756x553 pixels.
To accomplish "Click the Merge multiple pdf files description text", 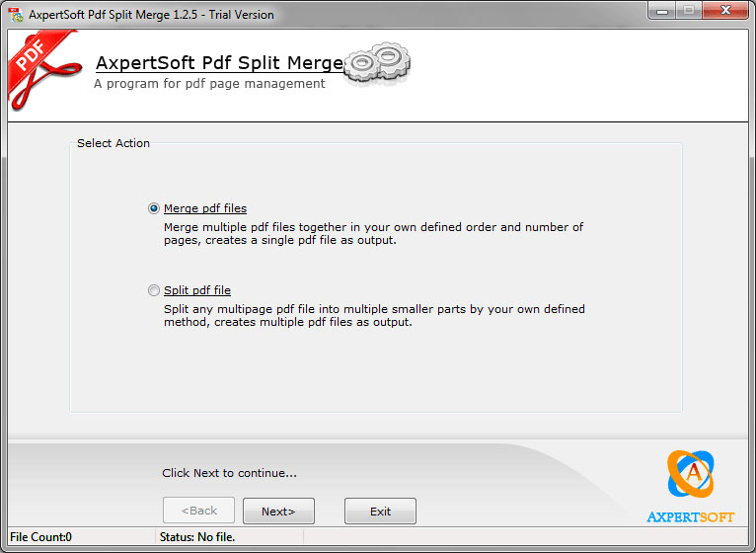I will point(374,234).
